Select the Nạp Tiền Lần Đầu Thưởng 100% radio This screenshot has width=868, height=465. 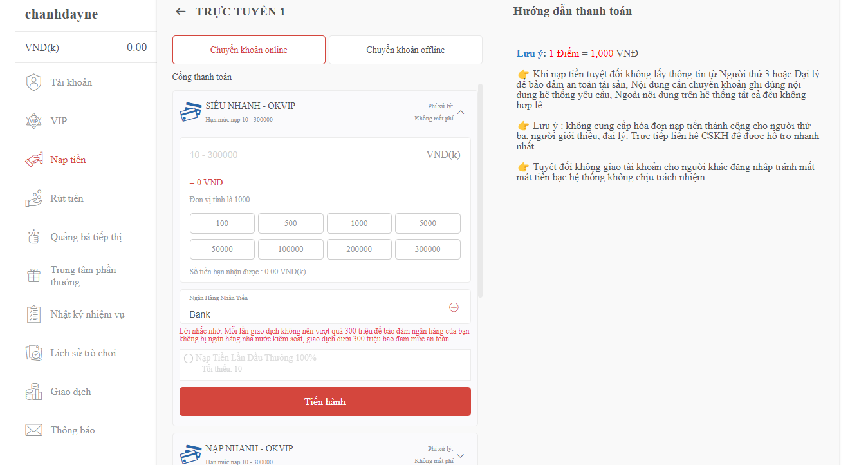coord(189,358)
